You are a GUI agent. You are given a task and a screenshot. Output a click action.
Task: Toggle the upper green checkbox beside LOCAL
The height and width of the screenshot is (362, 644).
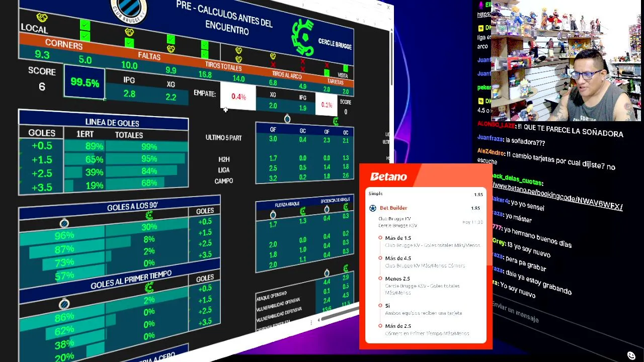coord(85,25)
